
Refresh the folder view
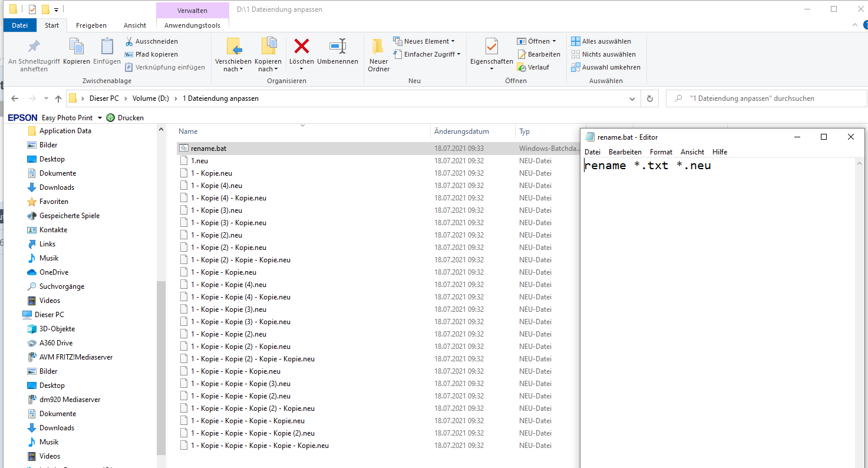tap(650, 98)
